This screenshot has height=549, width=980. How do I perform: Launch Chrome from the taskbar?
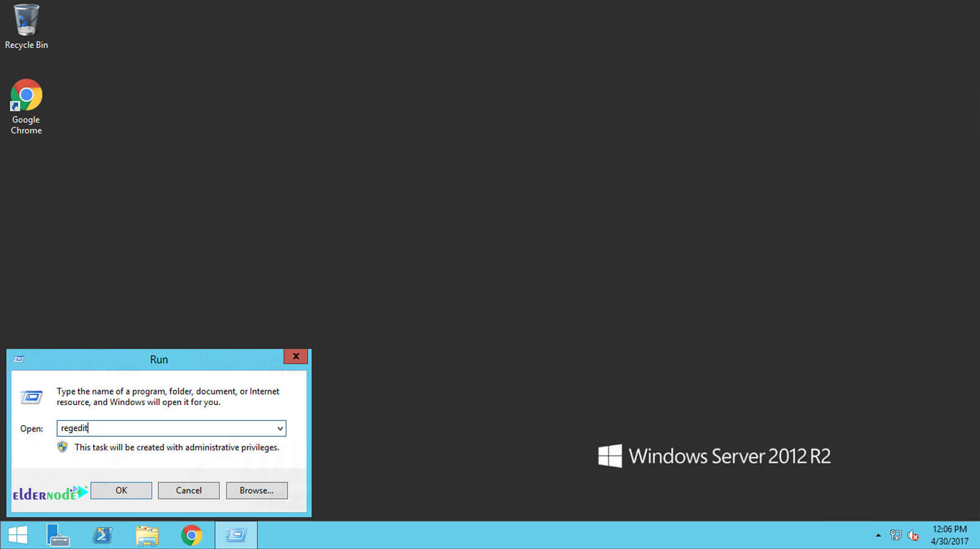tap(192, 535)
